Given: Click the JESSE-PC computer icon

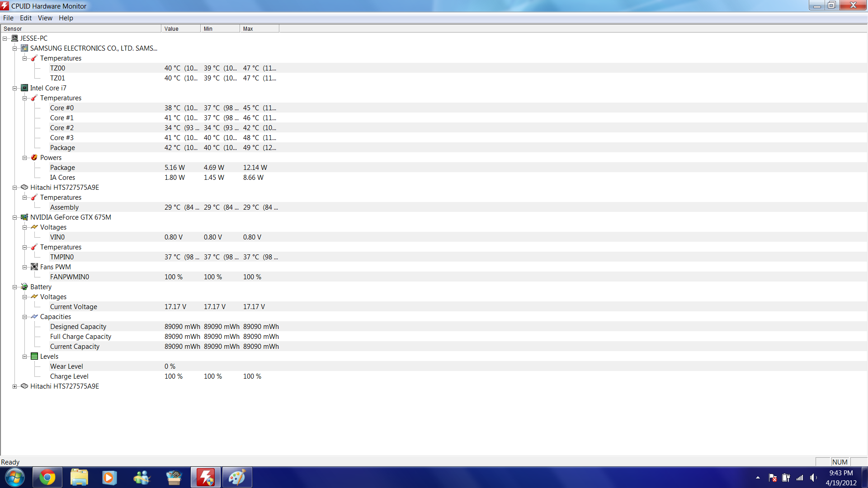Looking at the screenshot, I should tap(14, 38).
